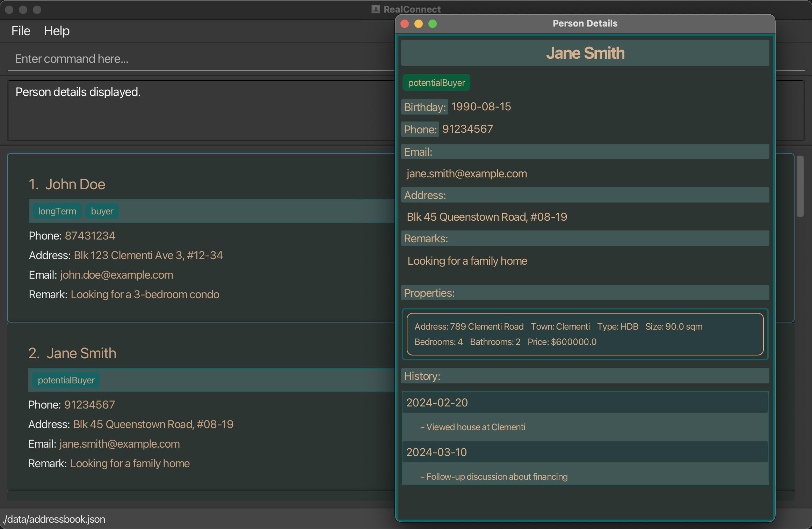Minimize the Person Details window
Screen dimensions: 812x529
pos(419,24)
